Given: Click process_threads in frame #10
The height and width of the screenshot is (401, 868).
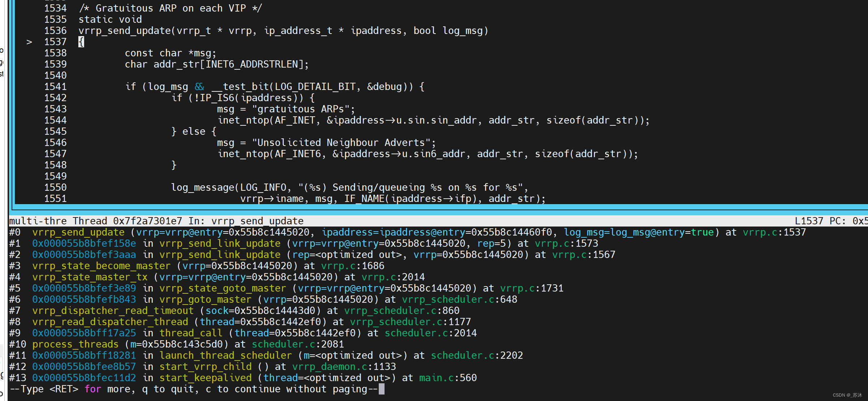Looking at the screenshot, I should 75,344.
